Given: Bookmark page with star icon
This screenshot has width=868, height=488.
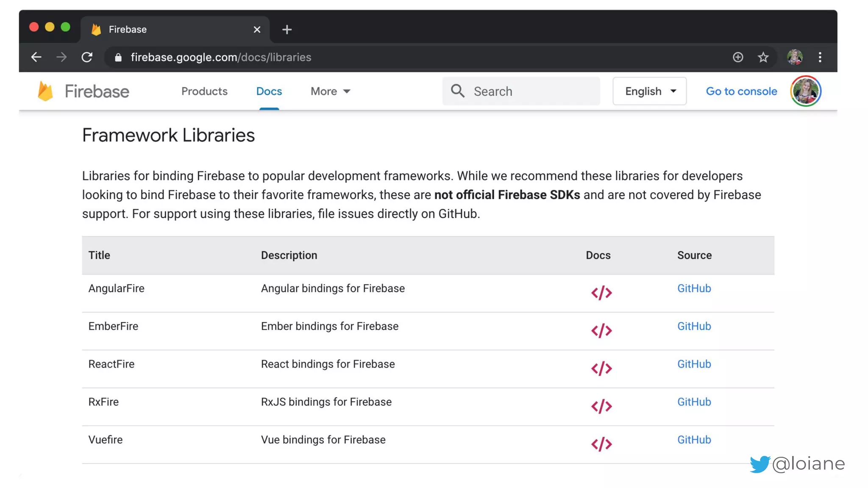Looking at the screenshot, I should (x=763, y=57).
